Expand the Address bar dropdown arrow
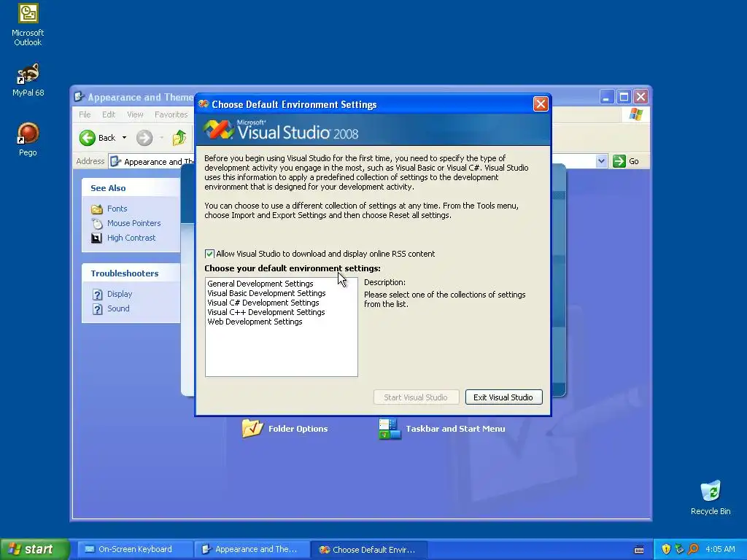Screen dimensions: 747x560 coord(601,161)
